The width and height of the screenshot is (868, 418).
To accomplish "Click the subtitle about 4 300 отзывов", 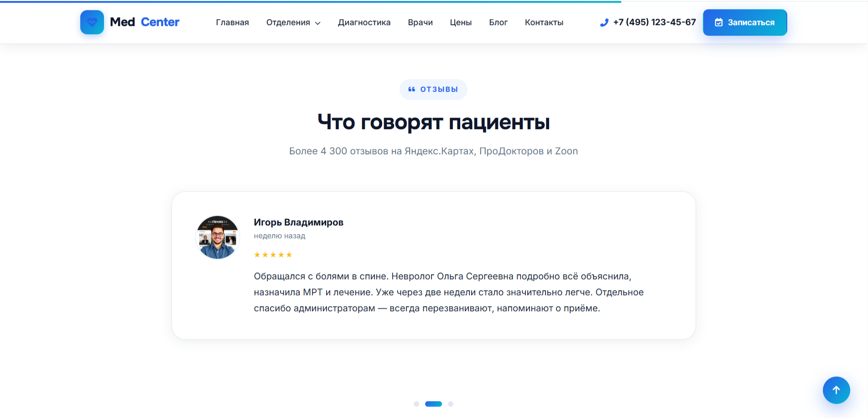I will [433, 151].
